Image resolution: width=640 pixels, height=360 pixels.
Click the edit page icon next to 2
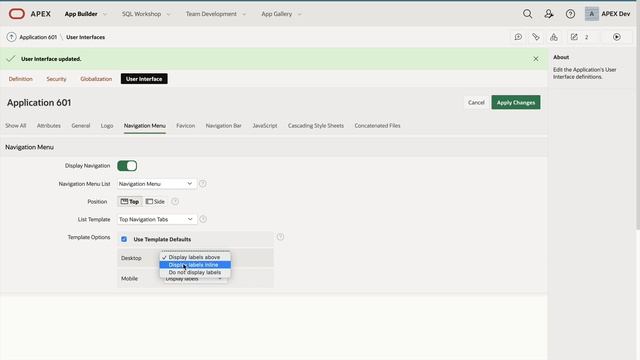pyautogui.click(x=574, y=37)
